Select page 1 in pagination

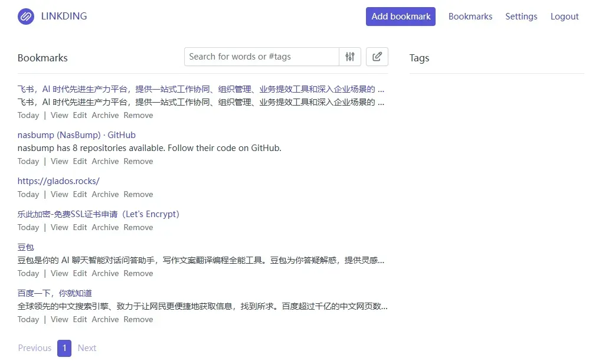[x=64, y=348]
